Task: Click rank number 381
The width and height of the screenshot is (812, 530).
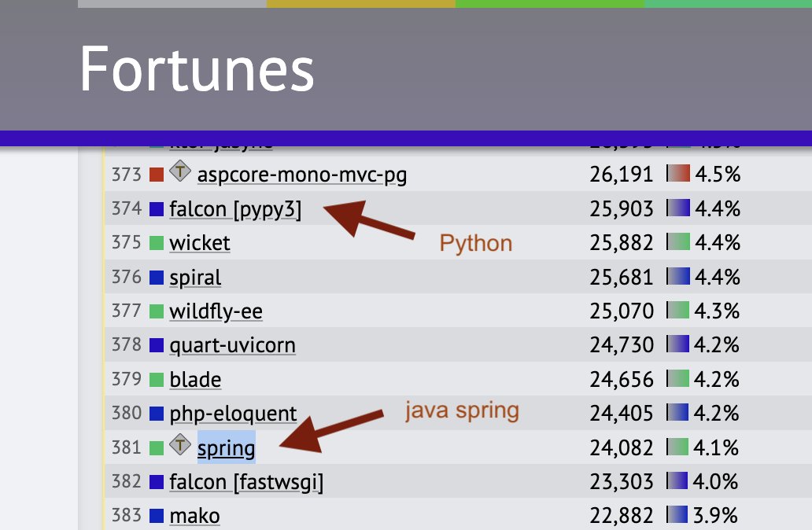Action: click(127, 447)
